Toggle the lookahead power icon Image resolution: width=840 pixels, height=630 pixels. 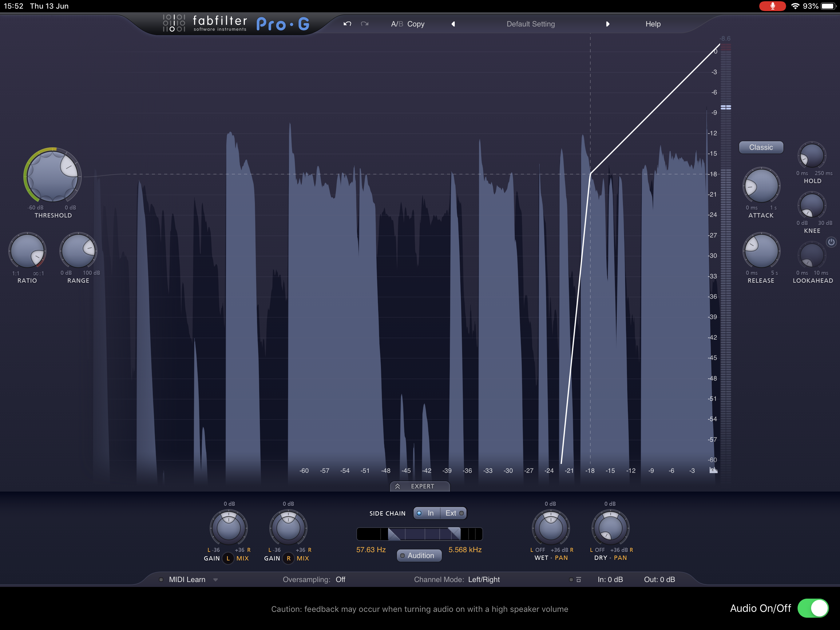[831, 242]
